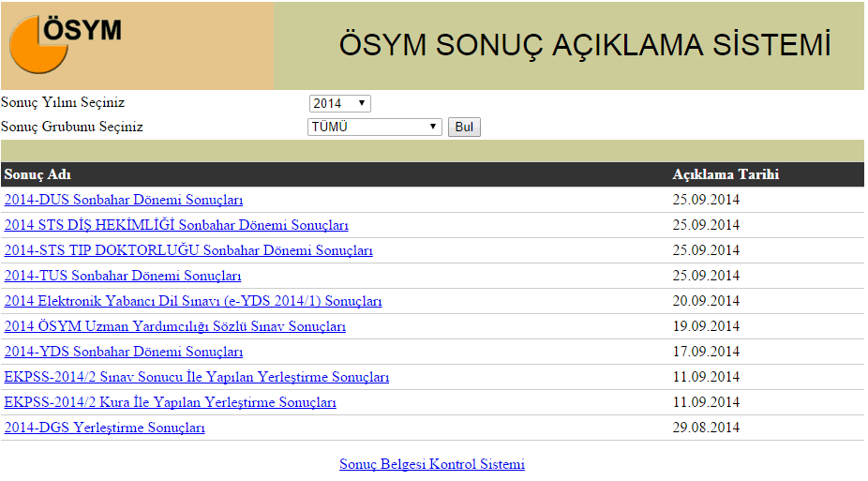The width and height of the screenshot is (868, 481).
Task: Open 2014-DUS Sonbahar Dönemi Sonuçları link
Action: coord(124,200)
